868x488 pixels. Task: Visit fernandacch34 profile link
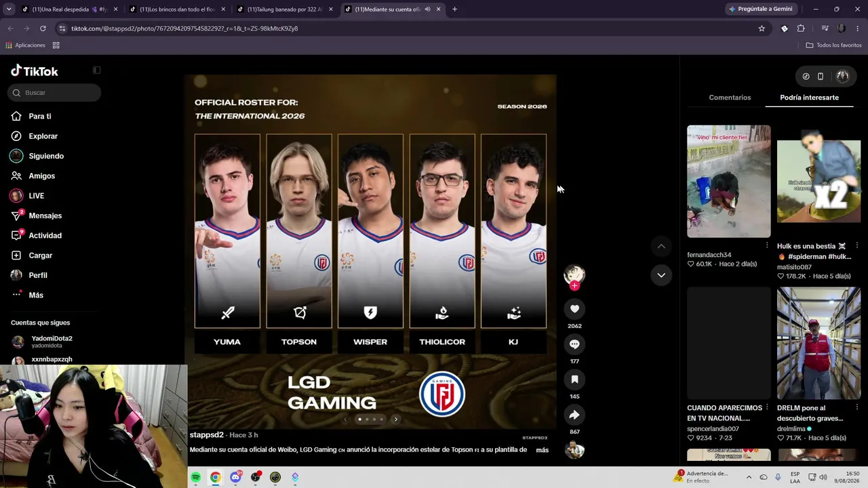tap(709, 255)
